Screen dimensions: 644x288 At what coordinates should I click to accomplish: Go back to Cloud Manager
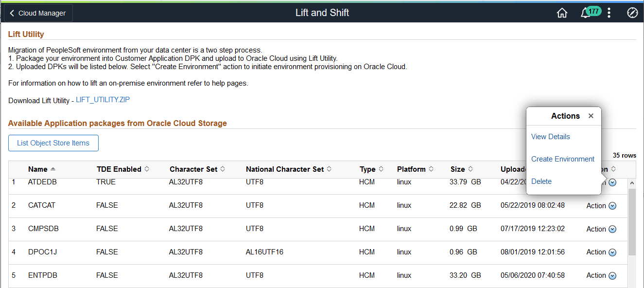point(38,13)
